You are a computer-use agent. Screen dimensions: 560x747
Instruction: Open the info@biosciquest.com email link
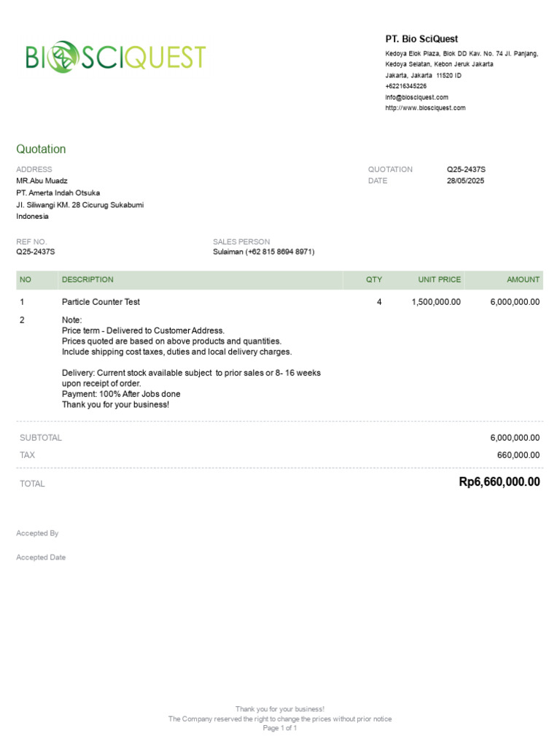tap(416, 97)
